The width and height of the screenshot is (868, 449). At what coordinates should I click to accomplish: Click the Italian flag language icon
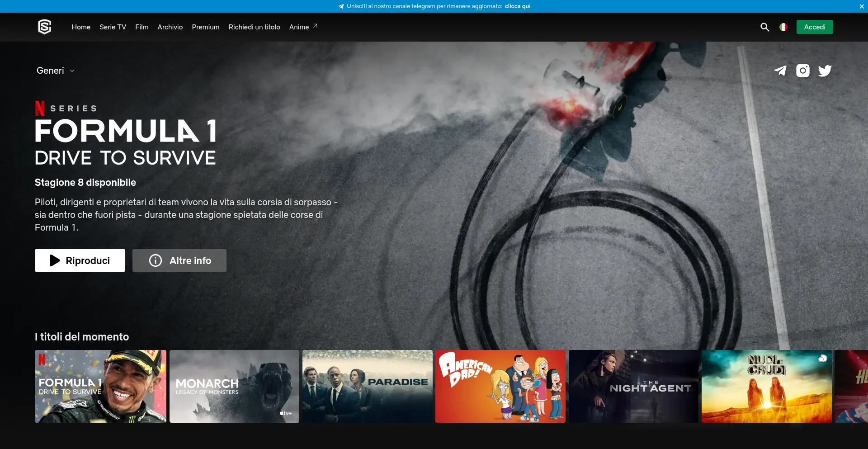click(x=783, y=27)
